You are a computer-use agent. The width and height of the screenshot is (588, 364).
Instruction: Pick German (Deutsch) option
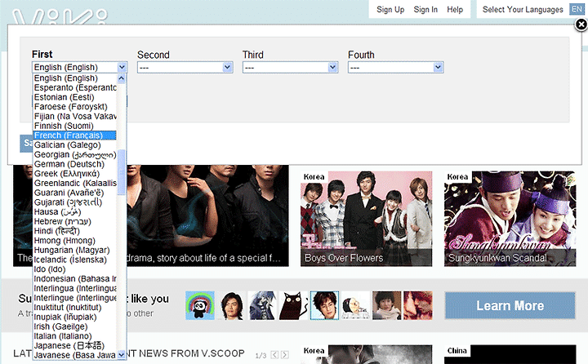click(75, 164)
